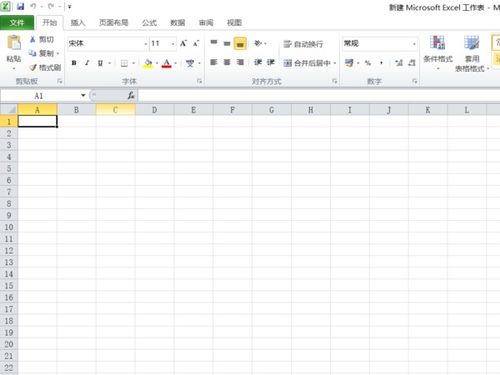Image resolution: width=500 pixels, height=375 pixels.
Task: Set top vertical alignment
Action: 214,43
